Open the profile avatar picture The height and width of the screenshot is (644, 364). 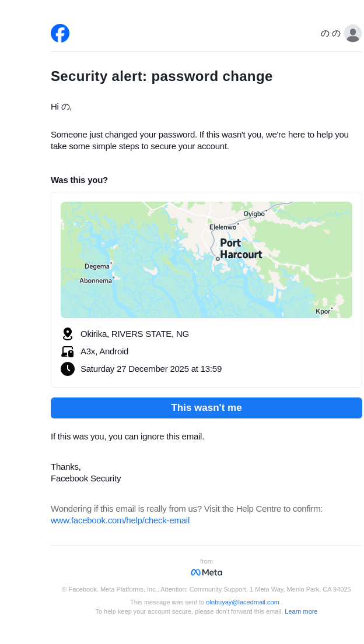point(352,33)
